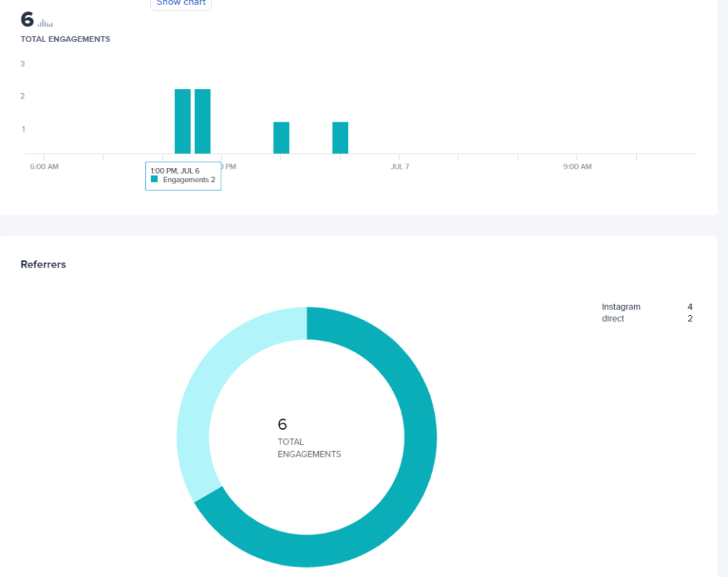
Task: Click the mini bar-chart icon beside total engagements
Action: (x=46, y=22)
